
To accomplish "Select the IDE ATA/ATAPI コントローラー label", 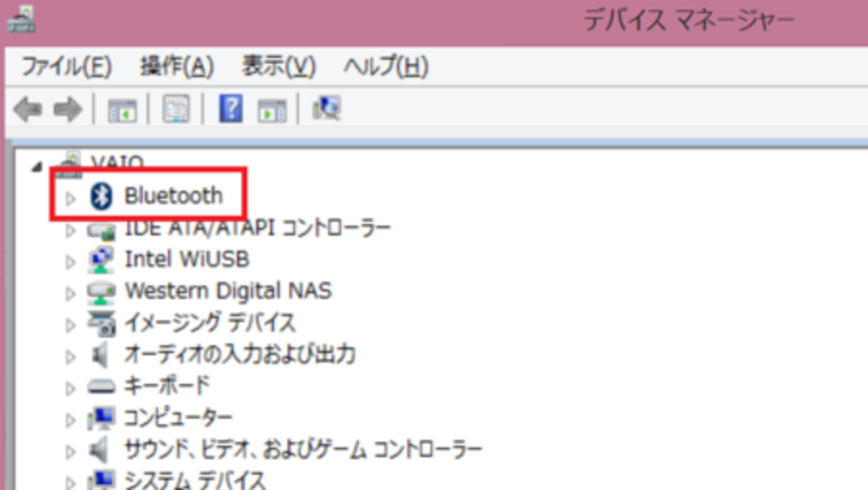I will pyautogui.click(x=258, y=228).
